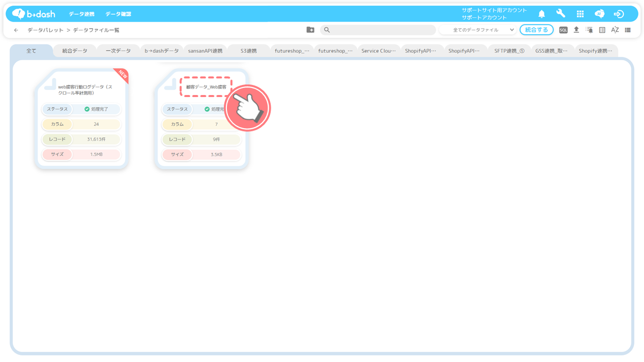Click 処理完了 status on web接客行動ログデータ card
The image size is (644, 362).
[100, 109]
